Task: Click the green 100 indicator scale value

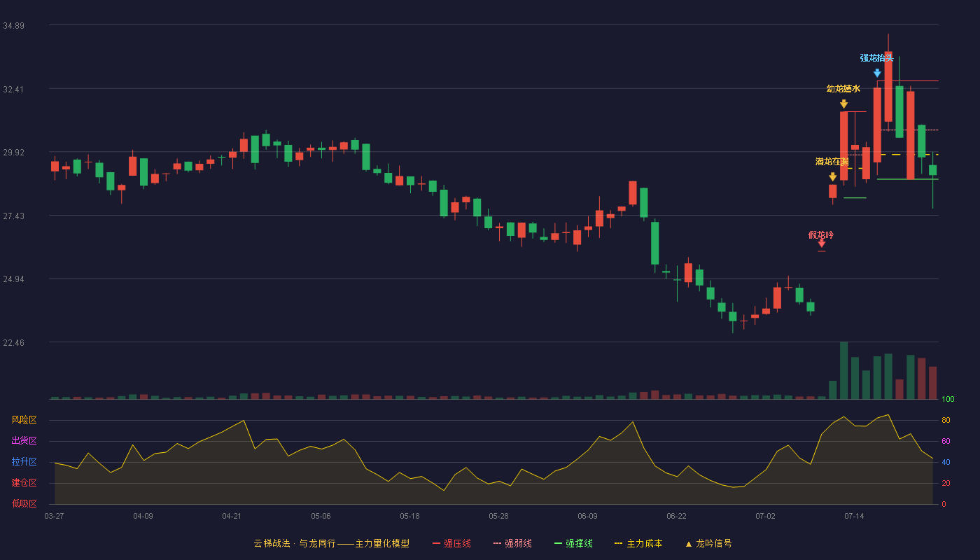Action: pos(948,399)
